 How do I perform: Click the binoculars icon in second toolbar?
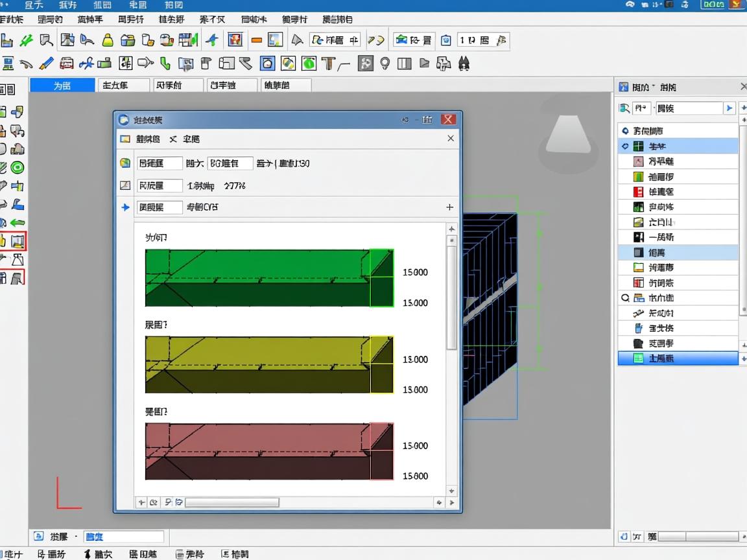464,64
